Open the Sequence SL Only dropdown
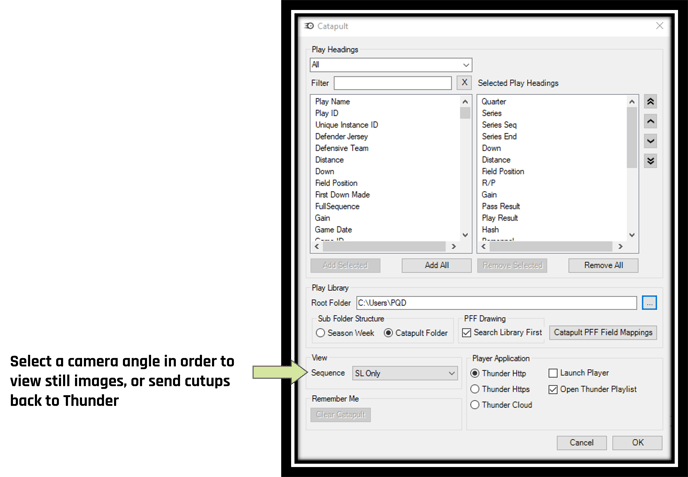The height and width of the screenshot is (477, 688). point(405,373)
